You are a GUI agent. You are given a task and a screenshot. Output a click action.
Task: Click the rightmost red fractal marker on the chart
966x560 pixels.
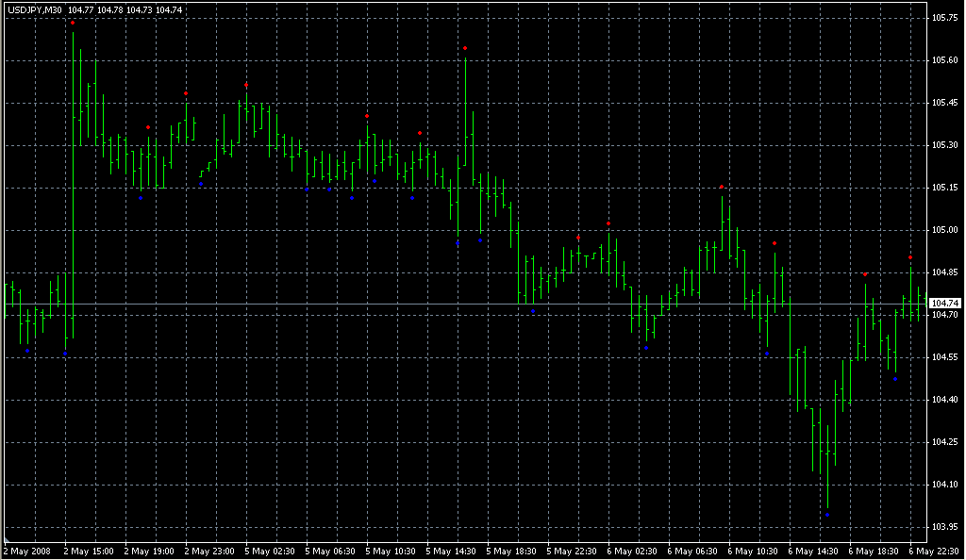tap(910, 257)
